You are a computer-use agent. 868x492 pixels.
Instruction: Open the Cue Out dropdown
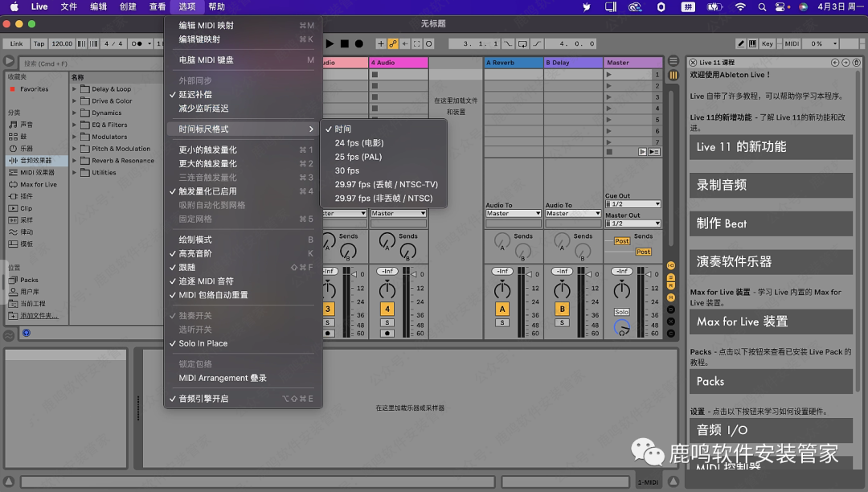[633, 204]
